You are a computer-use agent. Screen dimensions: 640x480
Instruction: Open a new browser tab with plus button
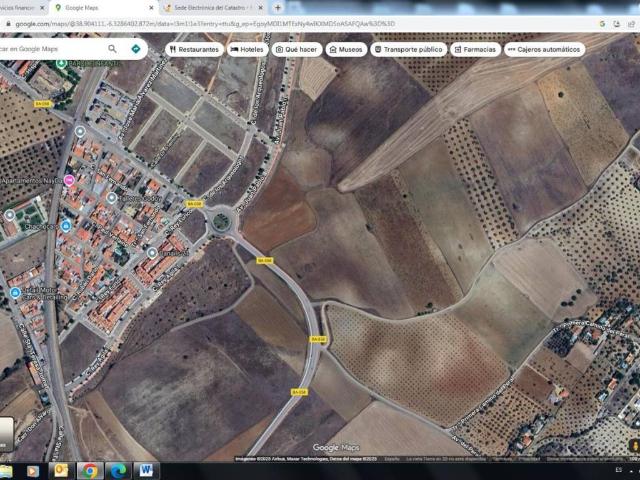(278, 8)
